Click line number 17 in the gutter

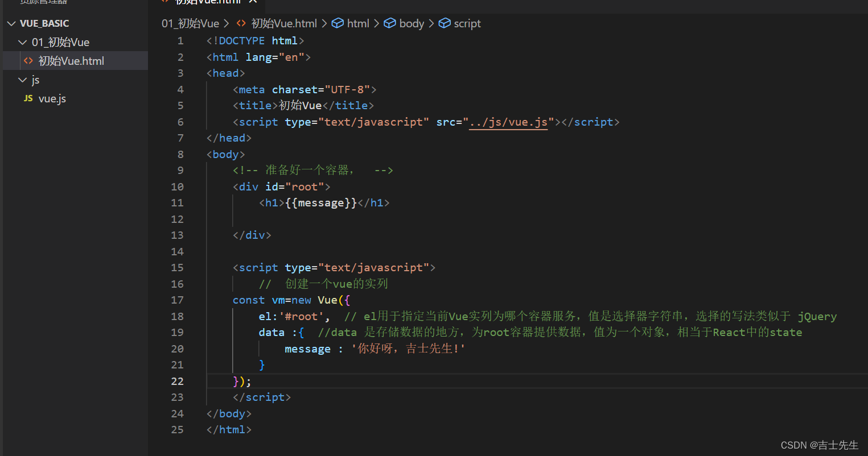(177, 300)
